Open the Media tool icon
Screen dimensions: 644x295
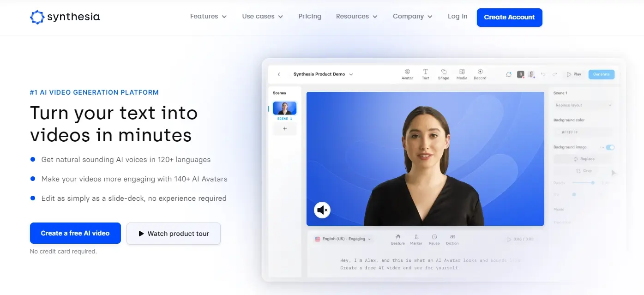pyautogui.click(x=462, y=72)
